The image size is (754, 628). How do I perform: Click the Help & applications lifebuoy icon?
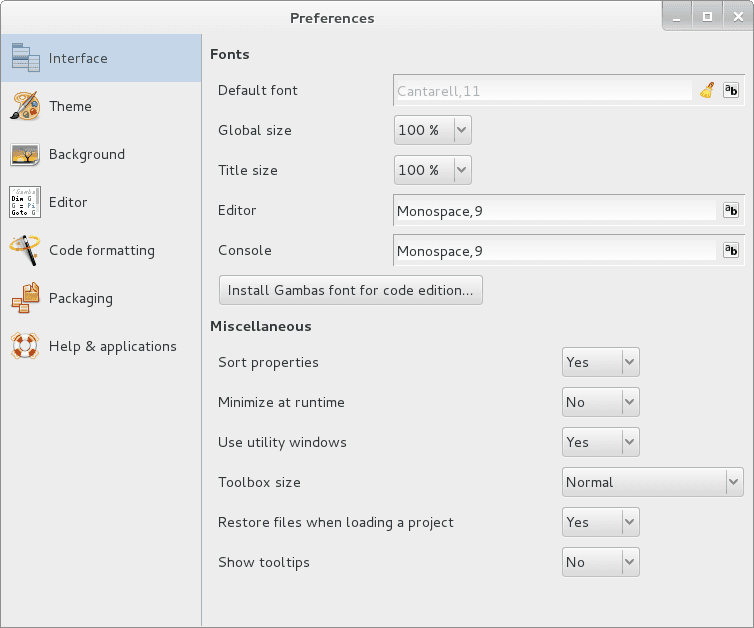25,346
